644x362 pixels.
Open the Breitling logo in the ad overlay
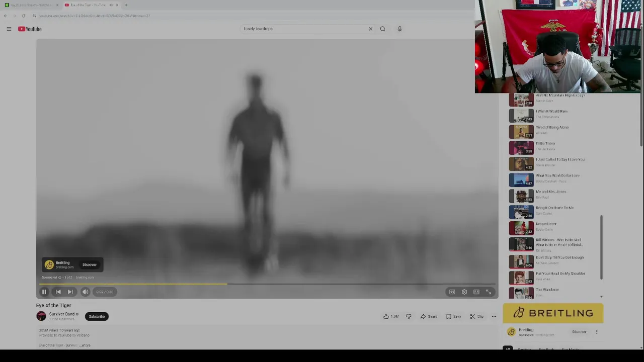point(49,265)
